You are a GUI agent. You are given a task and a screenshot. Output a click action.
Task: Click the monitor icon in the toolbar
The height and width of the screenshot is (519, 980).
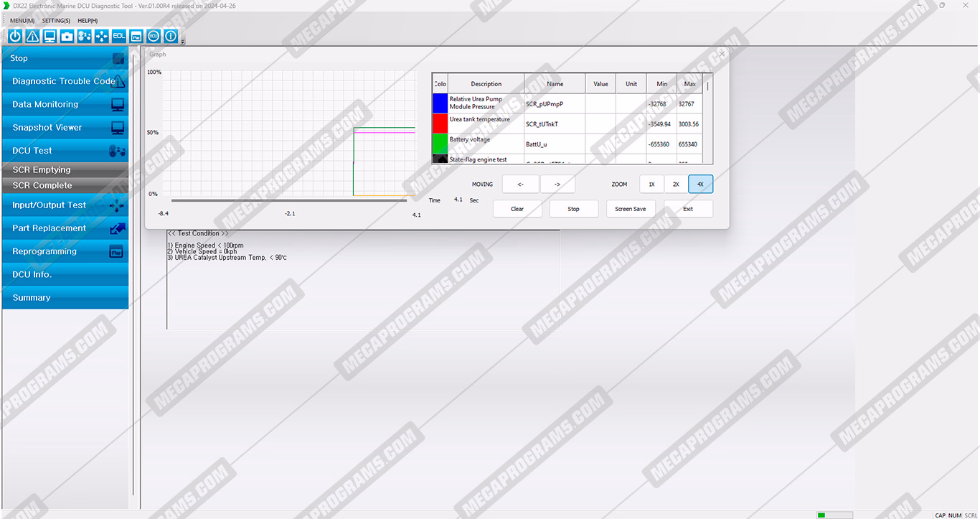(50, 36)
